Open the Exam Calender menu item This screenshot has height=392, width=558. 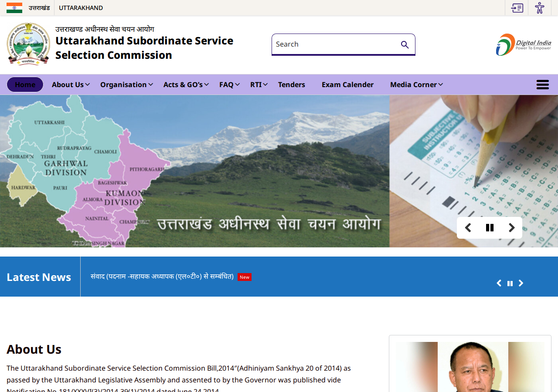(x=347, y=84)
